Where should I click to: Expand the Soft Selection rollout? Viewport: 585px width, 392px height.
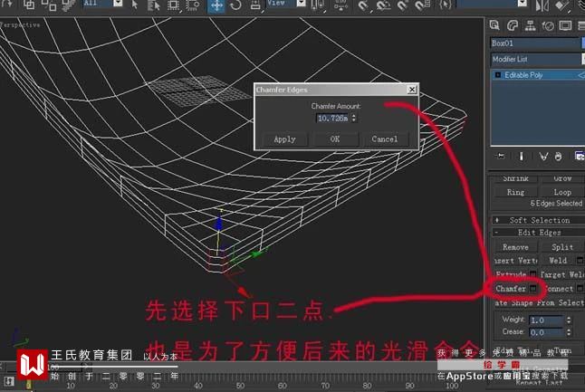(539, 220)
